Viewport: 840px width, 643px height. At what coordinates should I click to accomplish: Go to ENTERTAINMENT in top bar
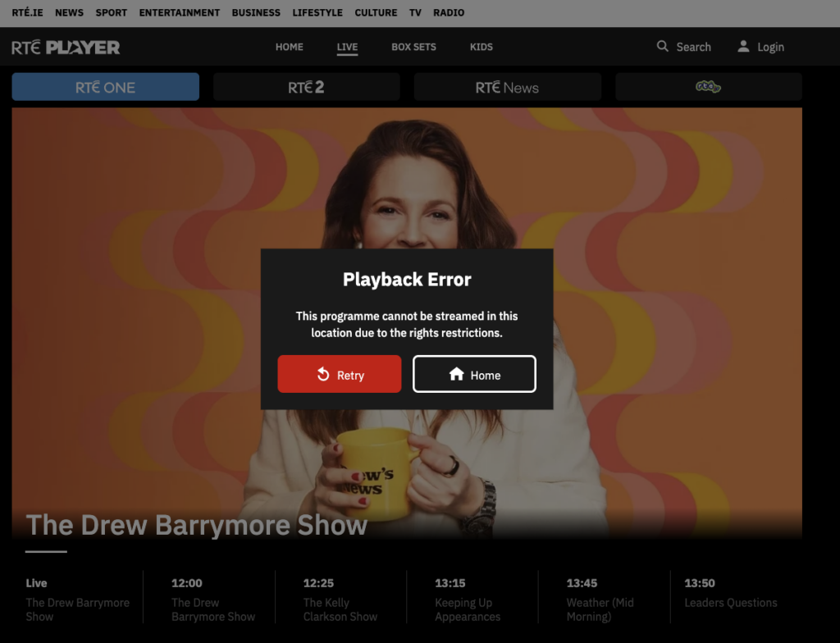(x=180, y=12)
